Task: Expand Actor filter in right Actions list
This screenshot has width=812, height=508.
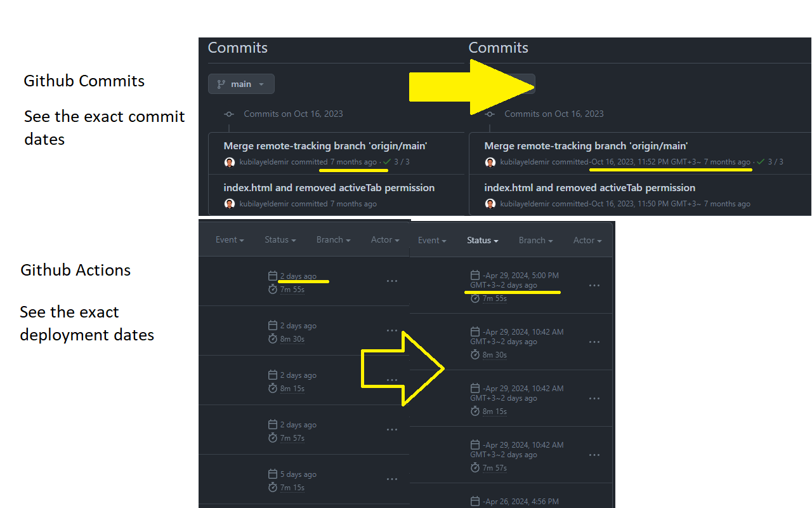Action: (x=587, y=241)
